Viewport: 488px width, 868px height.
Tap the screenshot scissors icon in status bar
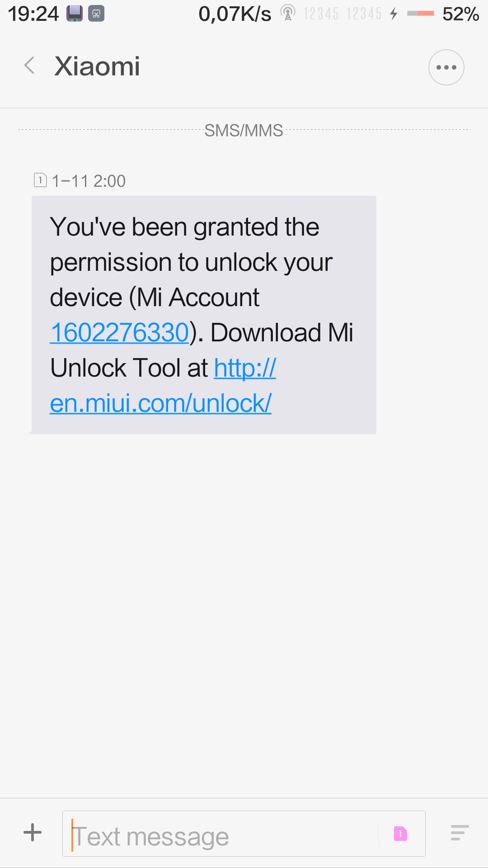click(x=96, y=14)
